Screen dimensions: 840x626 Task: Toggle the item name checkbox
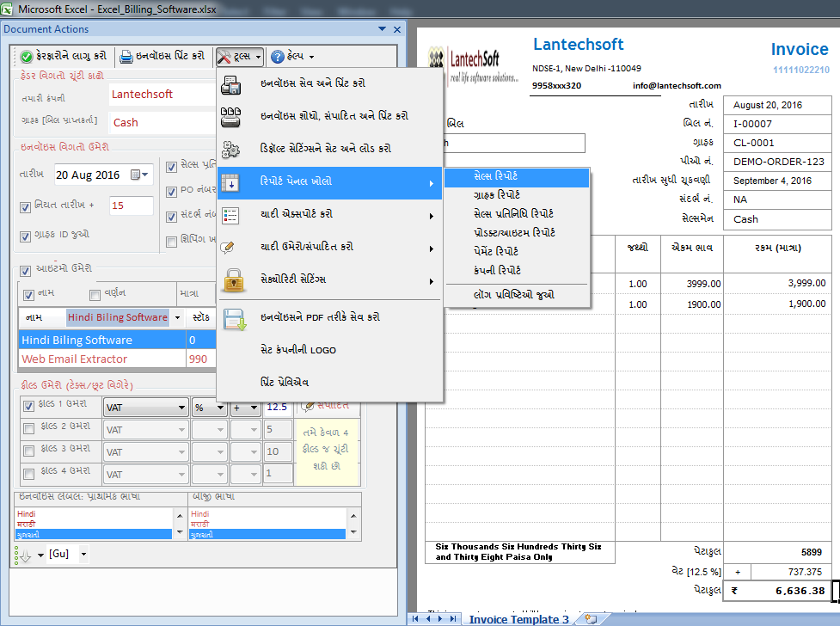tap(29, 295)
